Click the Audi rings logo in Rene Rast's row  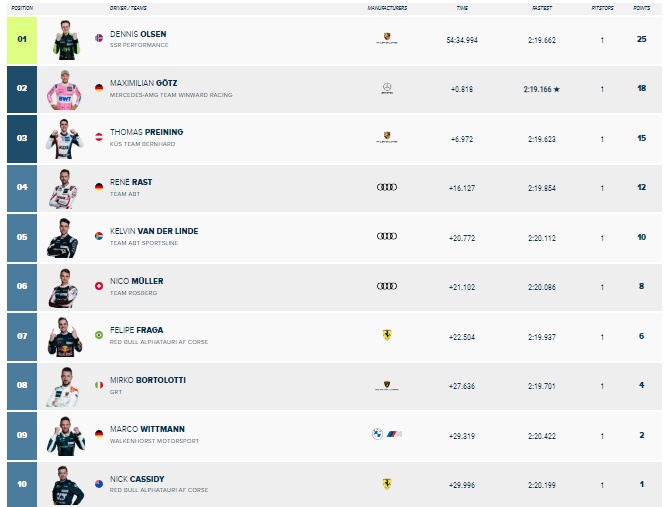(387, 187)
